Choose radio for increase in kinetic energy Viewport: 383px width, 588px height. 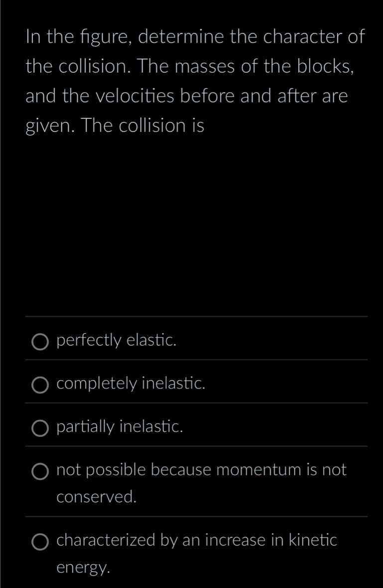coord(41,541)
